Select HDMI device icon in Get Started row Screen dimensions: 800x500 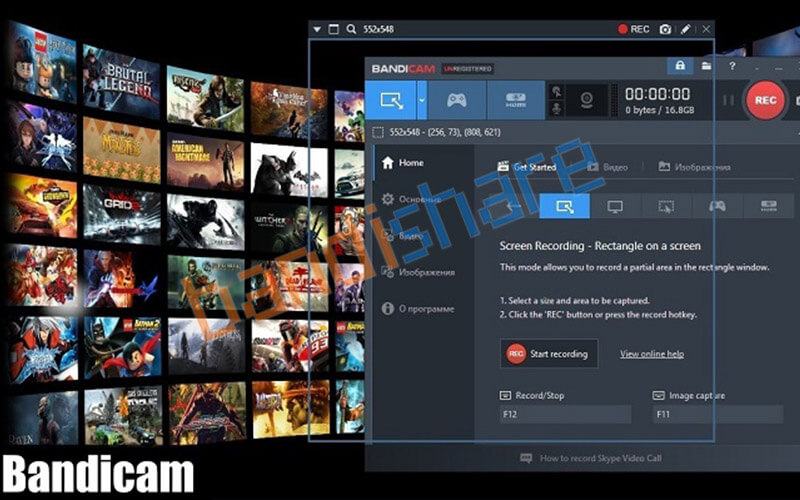(768, 206)
